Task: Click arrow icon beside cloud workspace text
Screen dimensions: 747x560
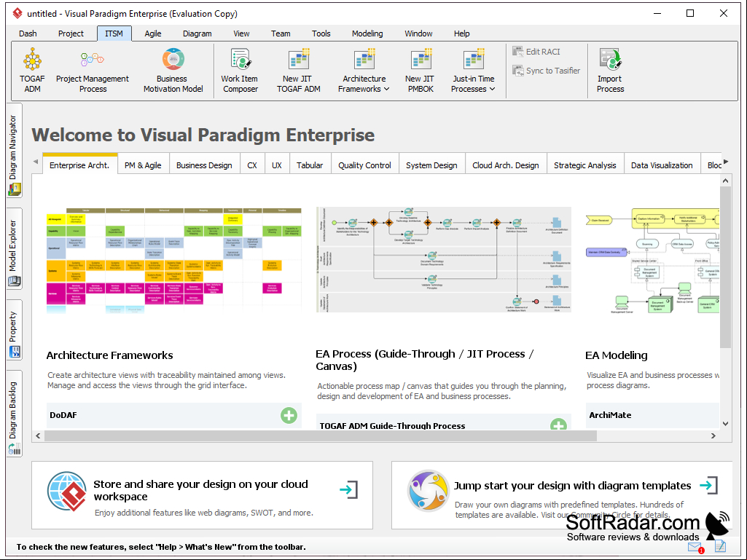Action: point(349,489)
